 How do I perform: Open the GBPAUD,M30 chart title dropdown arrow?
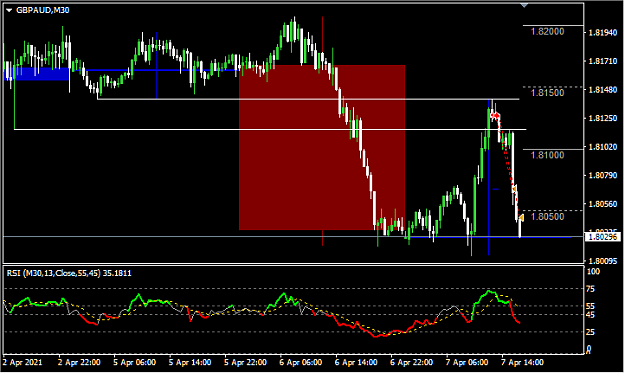[9, 11]
